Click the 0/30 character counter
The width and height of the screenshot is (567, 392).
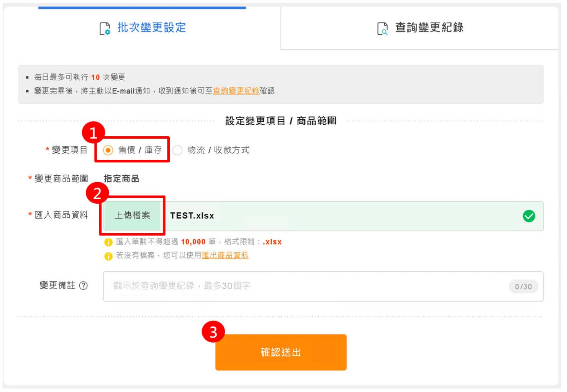click(523, 287)
